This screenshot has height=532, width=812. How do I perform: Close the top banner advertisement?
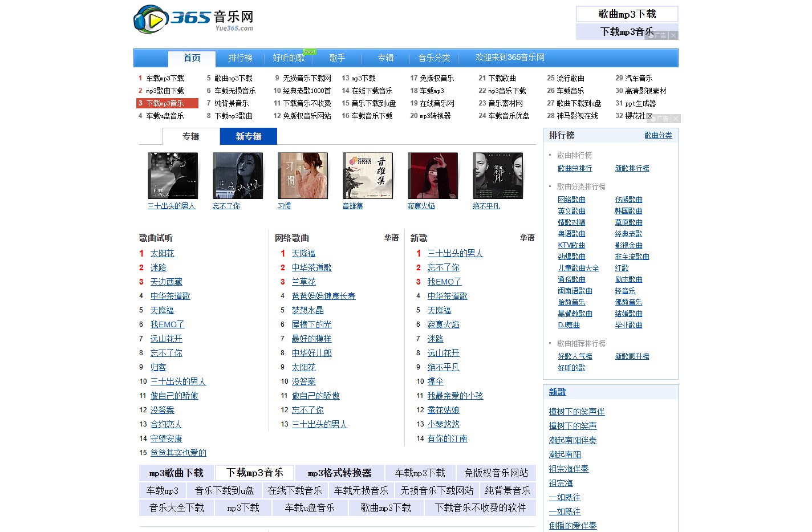coord(673,35)
